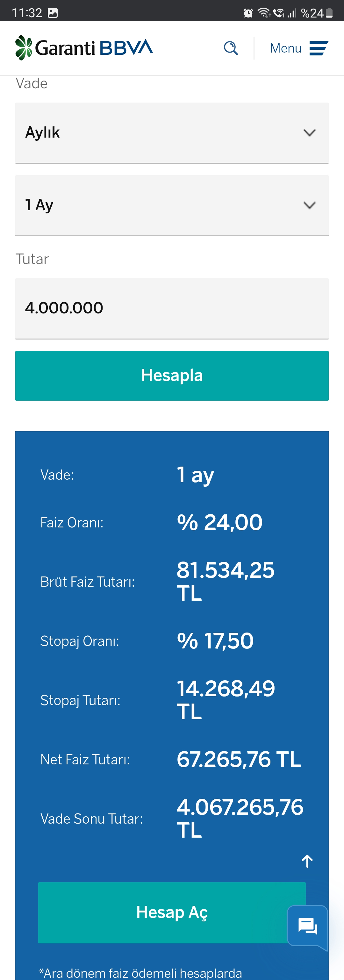Click chevron arrow of Aylık selector
Viewport: 344px width, 980px height.
309,133
